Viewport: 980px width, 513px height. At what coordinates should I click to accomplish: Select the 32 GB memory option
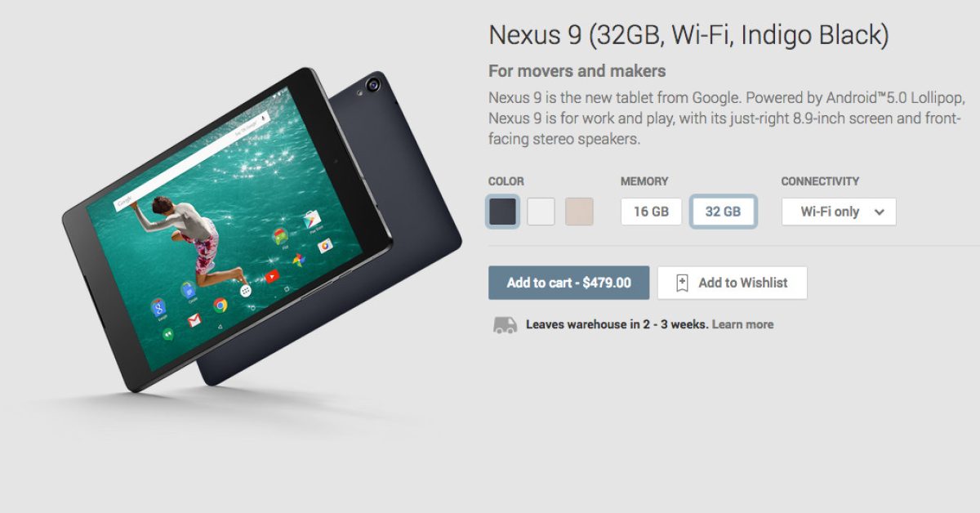pyautogui.click(x=723, y=212)
